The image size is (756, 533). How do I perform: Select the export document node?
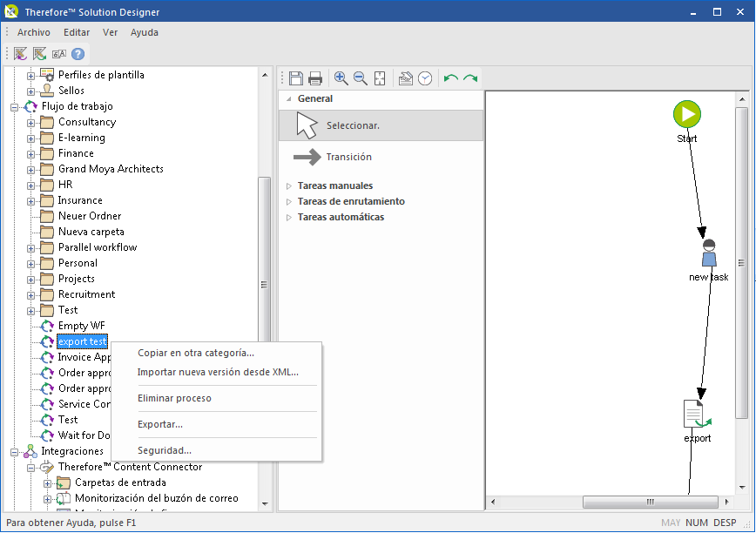pyautogui.click(x=697, y=414)
